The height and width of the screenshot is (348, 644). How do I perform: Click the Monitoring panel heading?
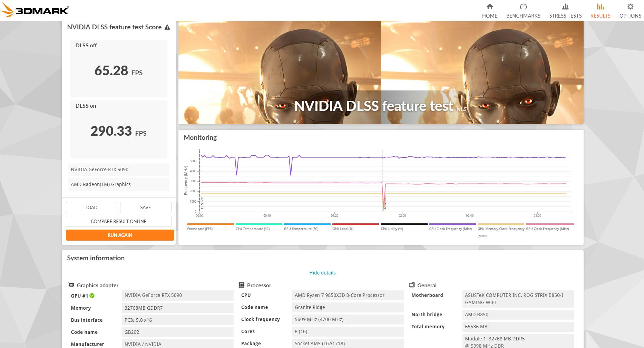[200, 137]
